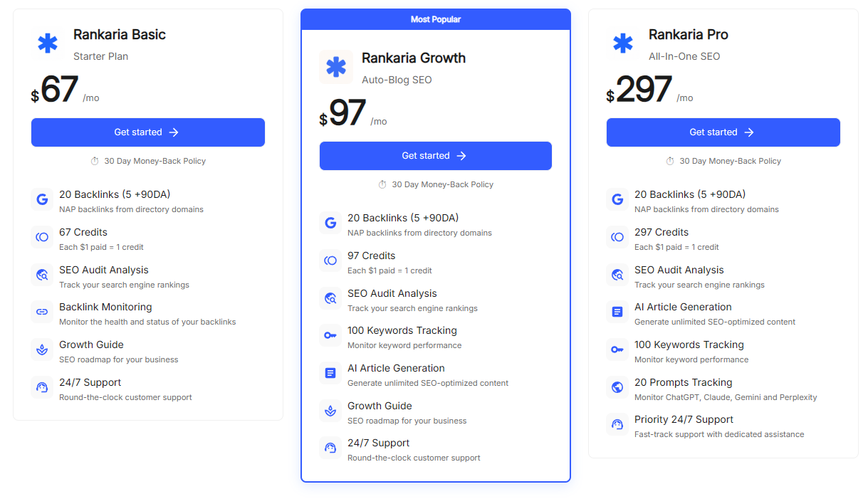Click the Rankaria Basic plan title
The image size is (868, 499).
[120, 34]
